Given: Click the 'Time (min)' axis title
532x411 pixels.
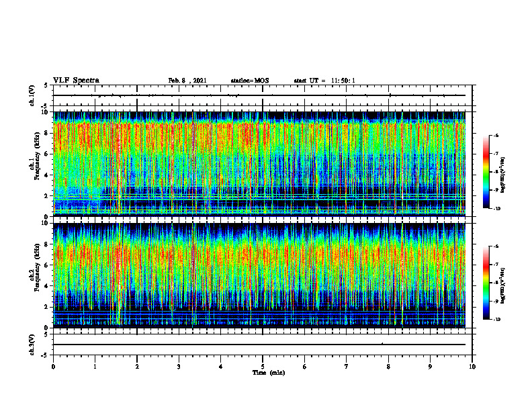Looking at the screenshot, I should tap(269, 373).
